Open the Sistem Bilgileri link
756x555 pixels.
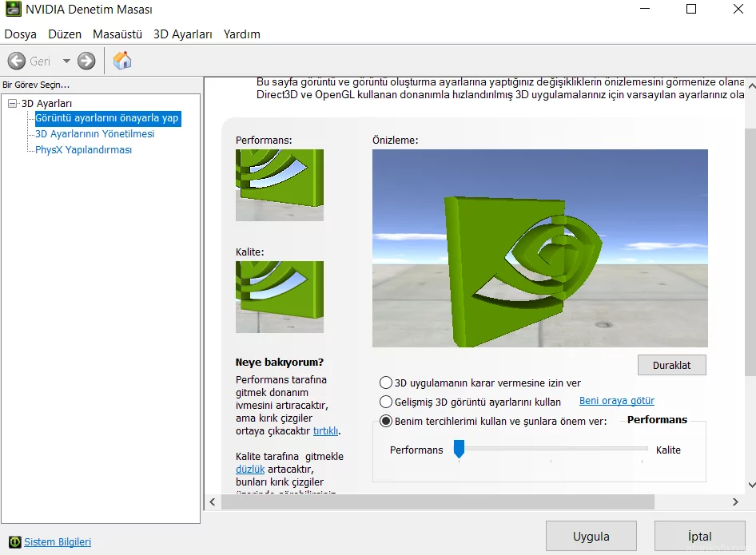tap(58, 542)
